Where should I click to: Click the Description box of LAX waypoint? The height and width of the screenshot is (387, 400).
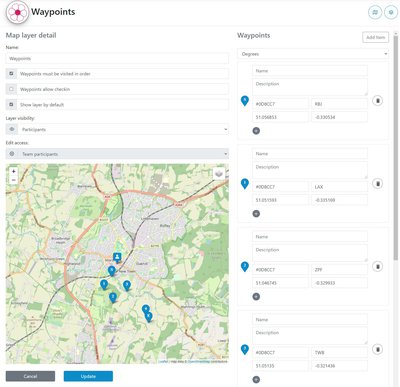click(x=310, y=170)
